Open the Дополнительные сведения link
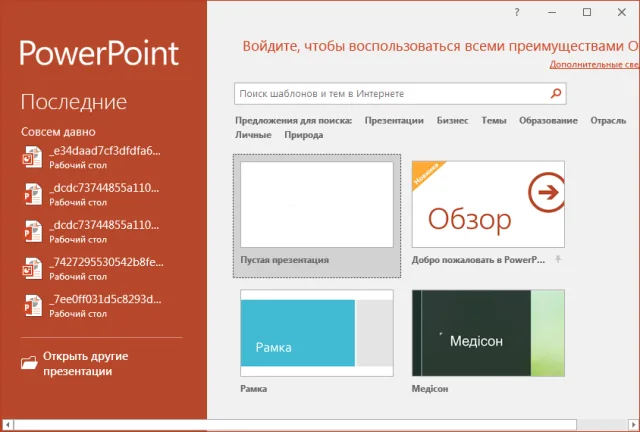 click(x=594, y=64)
